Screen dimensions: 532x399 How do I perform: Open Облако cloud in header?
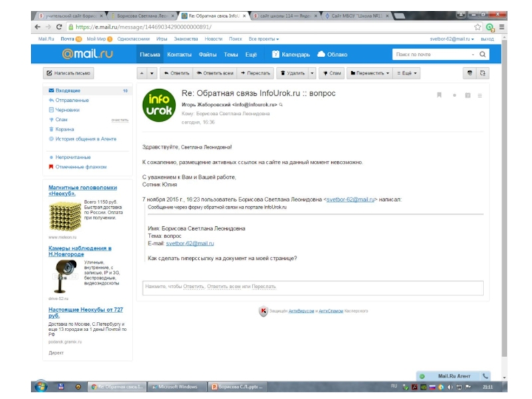tap(332, 55)
